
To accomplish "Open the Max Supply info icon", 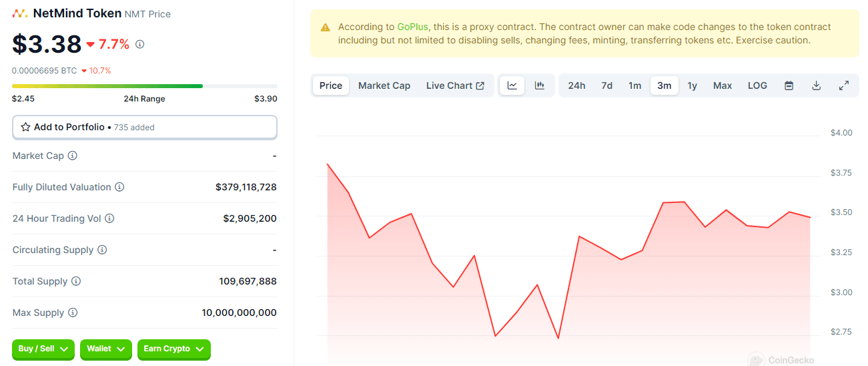I will [x=73, y=313].
